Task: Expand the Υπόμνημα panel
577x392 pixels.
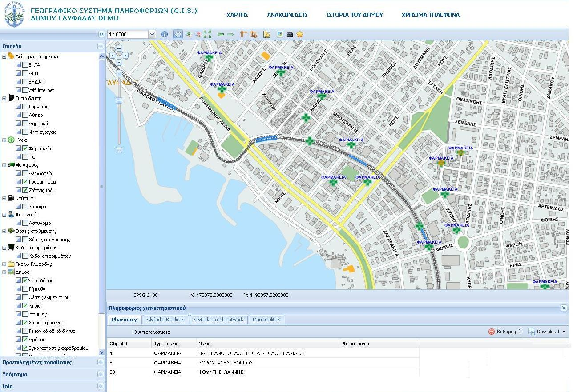Action: pyautogui.click(x=101, y=374)
